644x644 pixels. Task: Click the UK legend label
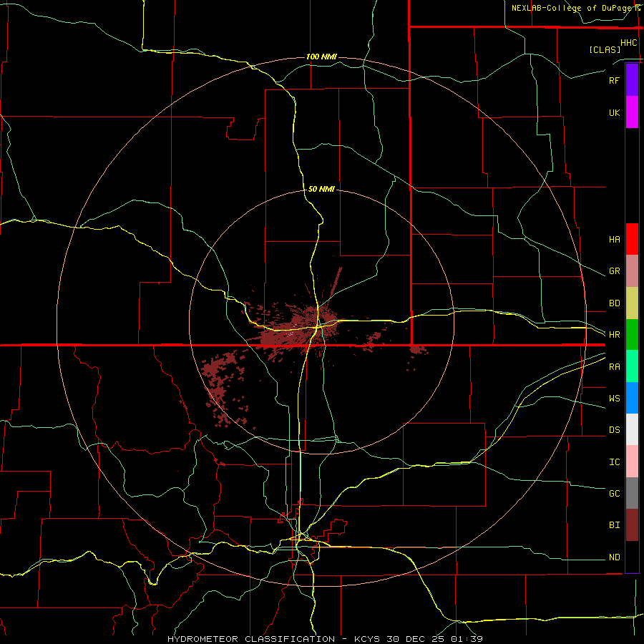coord(614,112)
